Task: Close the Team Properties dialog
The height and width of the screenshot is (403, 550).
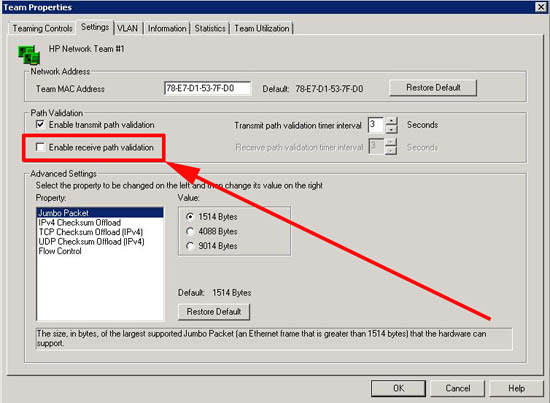Action: 541,7
